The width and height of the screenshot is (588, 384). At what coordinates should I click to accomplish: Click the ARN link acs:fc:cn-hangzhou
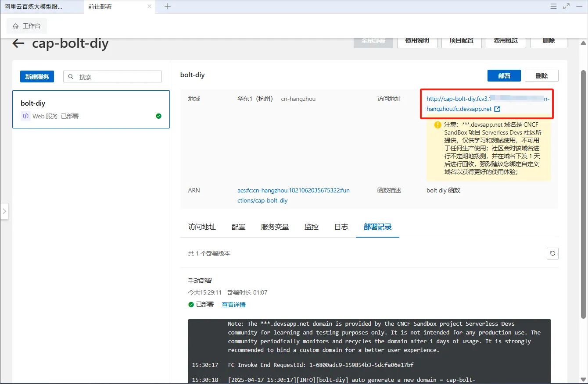294,196
